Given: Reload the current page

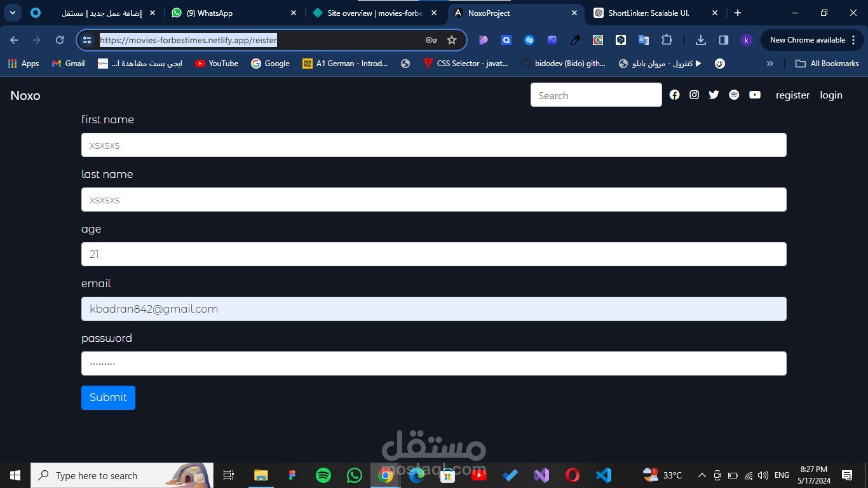Looking at the screenshot, I should coord(60,40).
